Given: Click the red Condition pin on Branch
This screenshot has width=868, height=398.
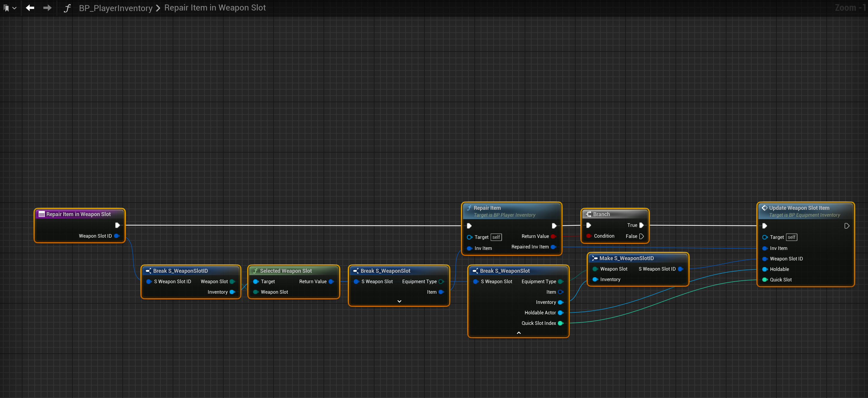Looking at the screenshot, I should coord(589,236).
